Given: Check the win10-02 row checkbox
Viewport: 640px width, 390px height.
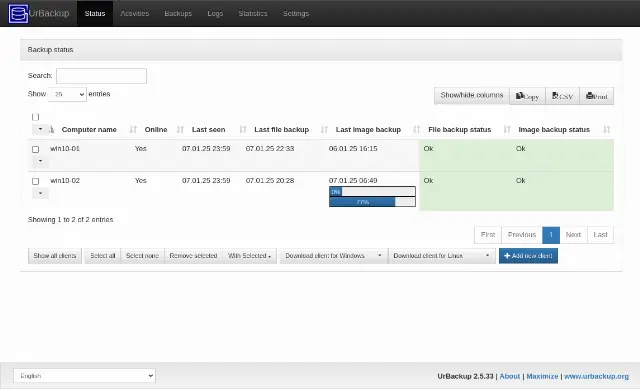Looking at the screenshot, I should click(36, 181).
